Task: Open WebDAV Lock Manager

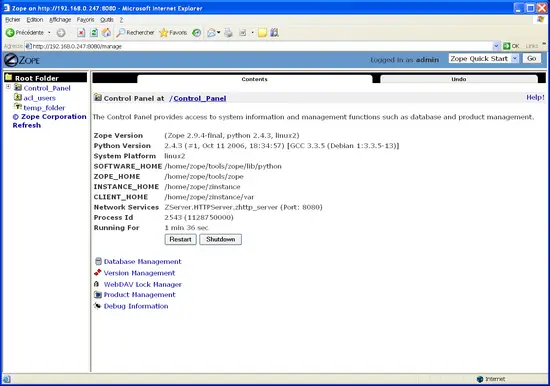Action: click(142, 285)
